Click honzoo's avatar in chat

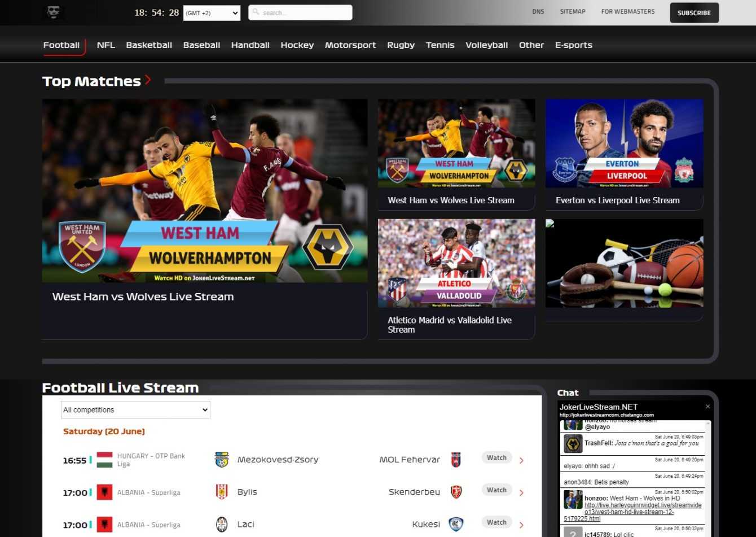click(573, 499)
